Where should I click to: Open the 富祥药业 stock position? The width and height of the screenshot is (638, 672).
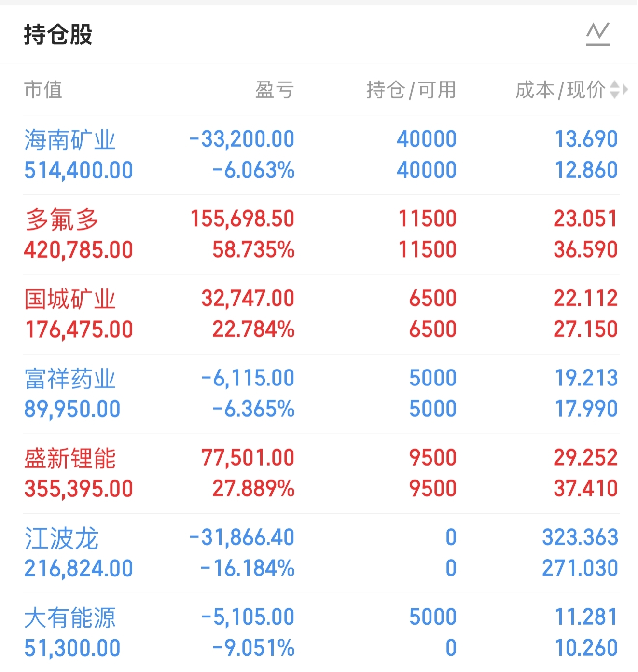(321, 394)
